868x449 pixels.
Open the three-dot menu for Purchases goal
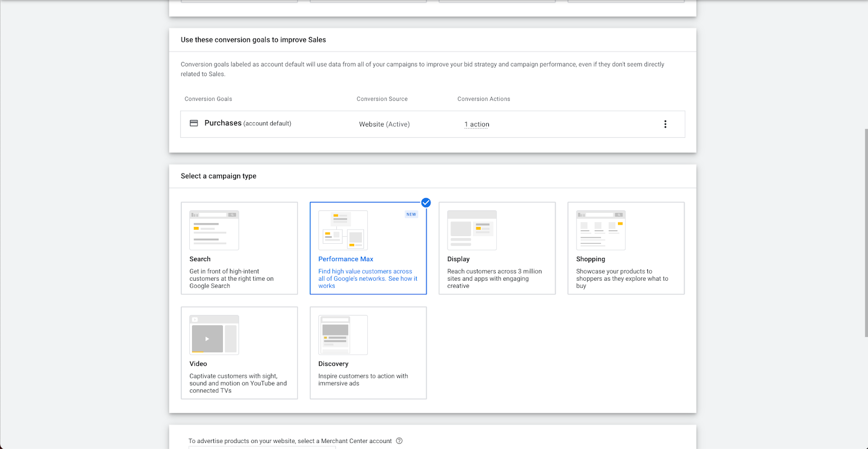665,124
